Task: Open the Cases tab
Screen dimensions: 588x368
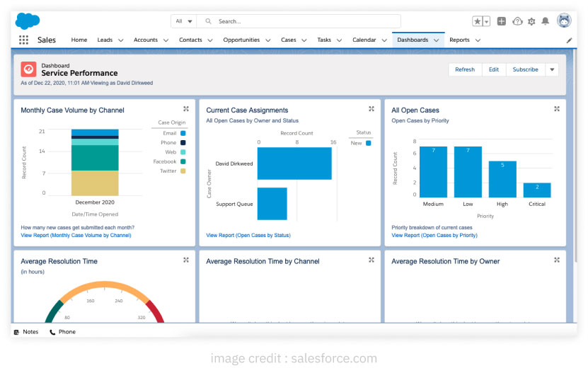Action: 289,40
